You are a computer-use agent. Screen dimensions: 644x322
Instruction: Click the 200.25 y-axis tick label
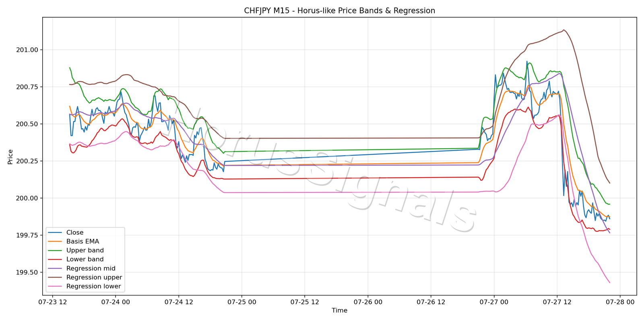pyautogui.click(x=27, y=161)
